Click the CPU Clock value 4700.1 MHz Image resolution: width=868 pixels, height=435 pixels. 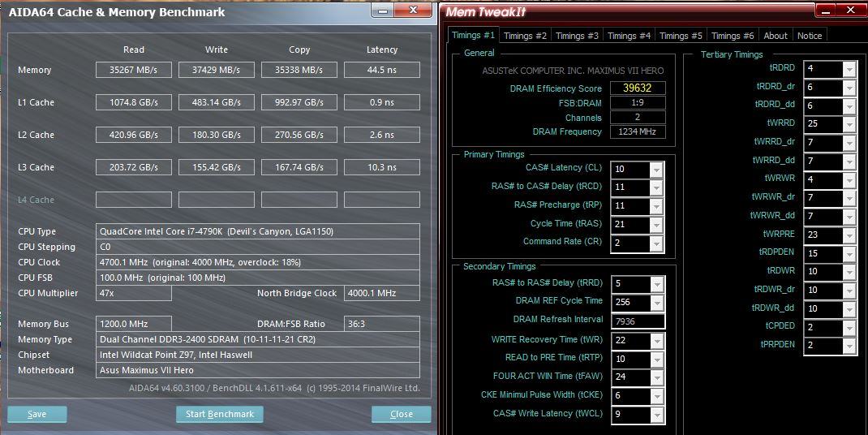[258, 262]
